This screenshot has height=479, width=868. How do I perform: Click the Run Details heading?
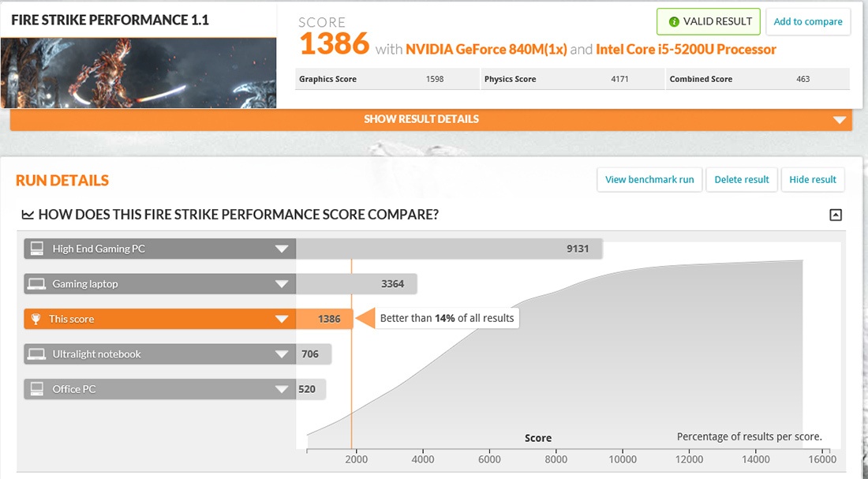tap(62, 181)
